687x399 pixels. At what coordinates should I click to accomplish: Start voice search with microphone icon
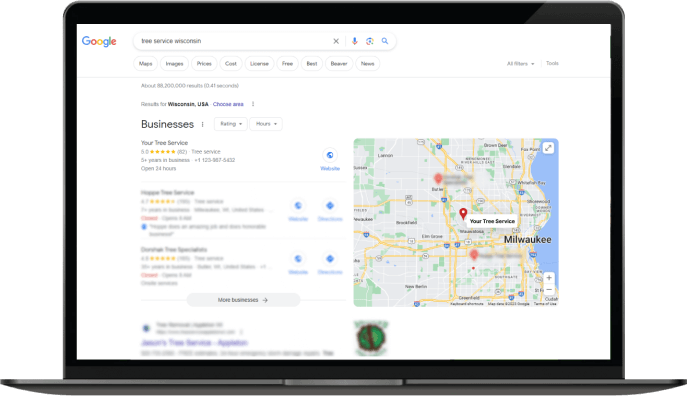coord(354,41)
